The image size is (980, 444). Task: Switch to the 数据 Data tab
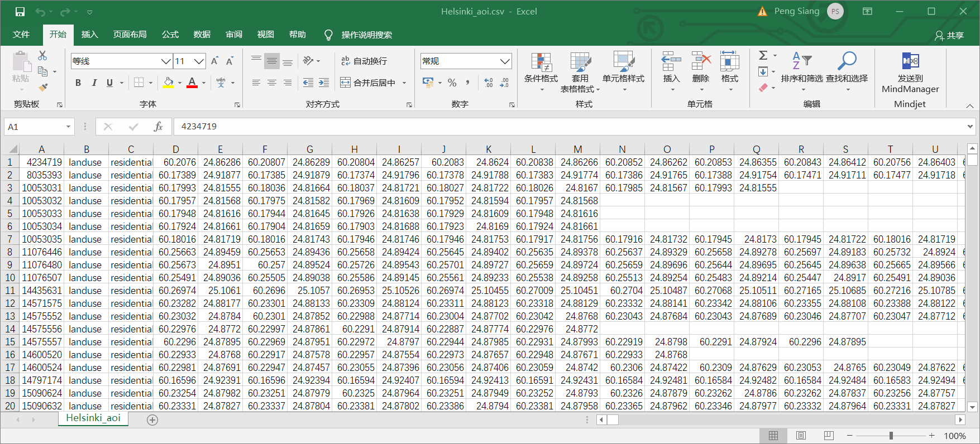202,35
